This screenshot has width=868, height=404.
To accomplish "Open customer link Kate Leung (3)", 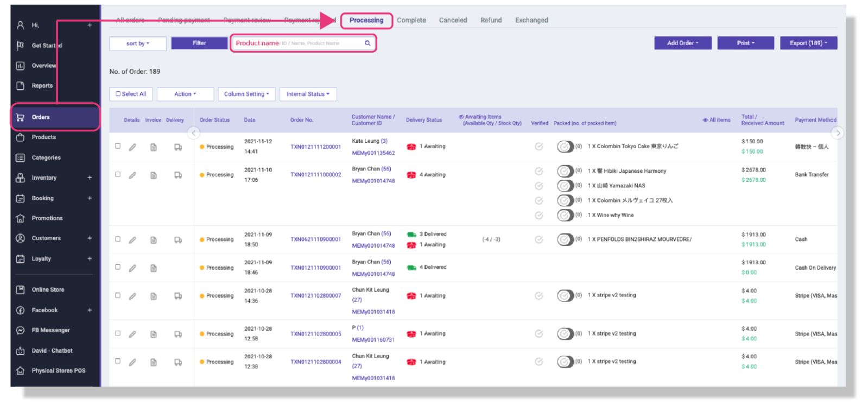I will 370,141.
